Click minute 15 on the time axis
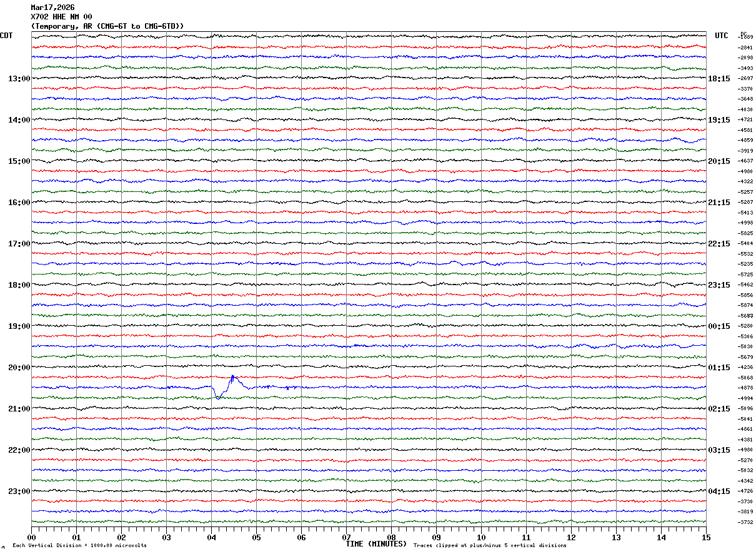Viewport: 756px width, 554px height. (706, 537)
